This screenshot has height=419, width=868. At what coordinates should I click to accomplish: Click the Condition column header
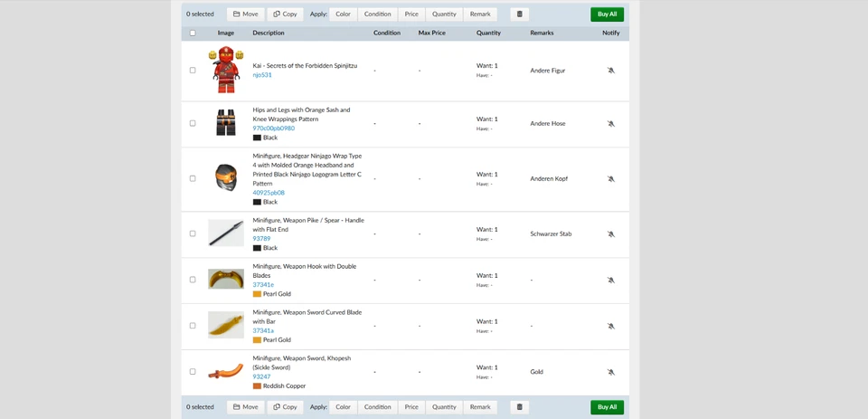pos(387,33)
